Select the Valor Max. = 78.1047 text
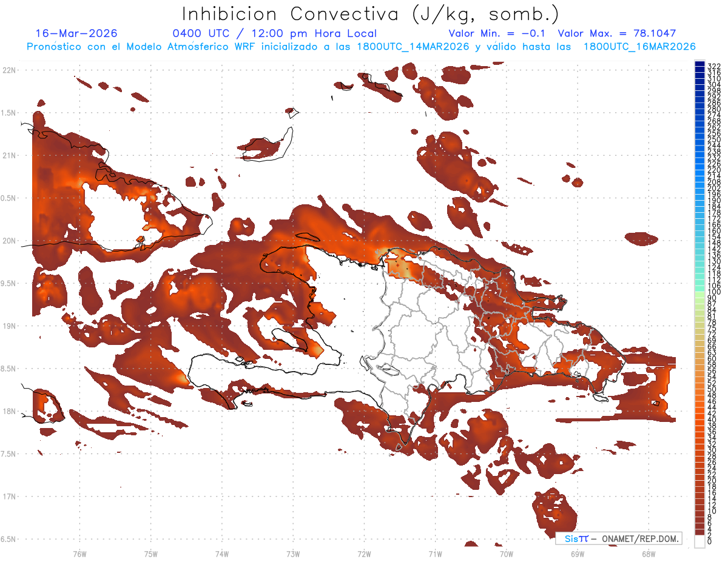Image resolution: width=728 pixels, height=562 pixels. pos(617,33)
